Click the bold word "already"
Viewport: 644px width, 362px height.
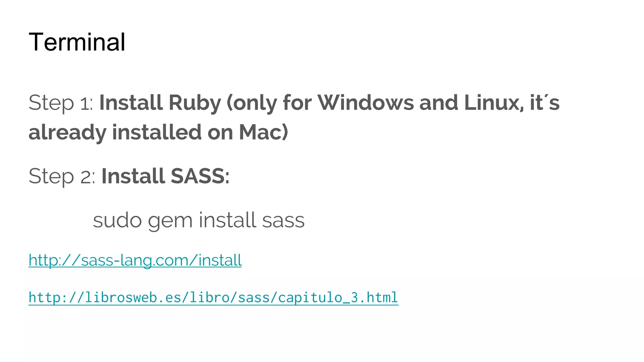pos(67,132)
